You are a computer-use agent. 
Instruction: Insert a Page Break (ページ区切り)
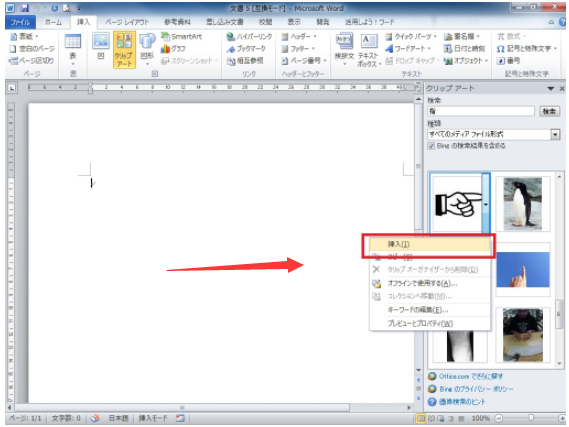[31, 61]
